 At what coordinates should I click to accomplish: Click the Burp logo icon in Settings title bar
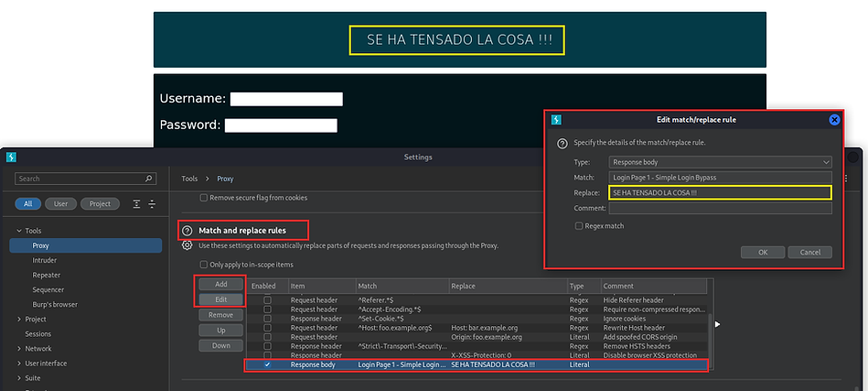pyautogui.click(x=11, y=157)
